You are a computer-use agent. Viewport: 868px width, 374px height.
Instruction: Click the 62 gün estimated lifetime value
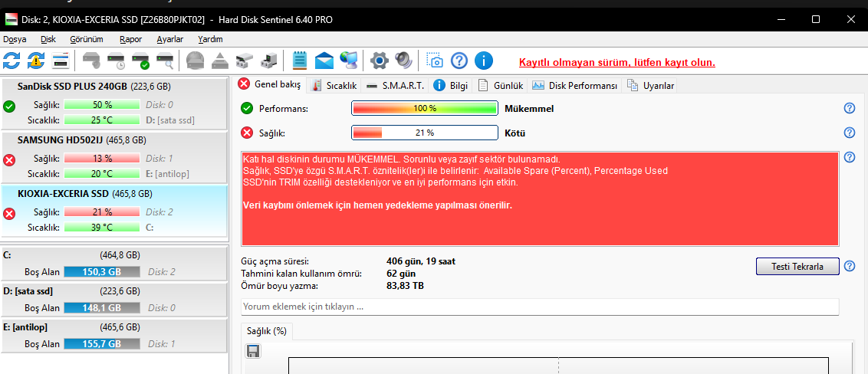click(x=401, y=274)
